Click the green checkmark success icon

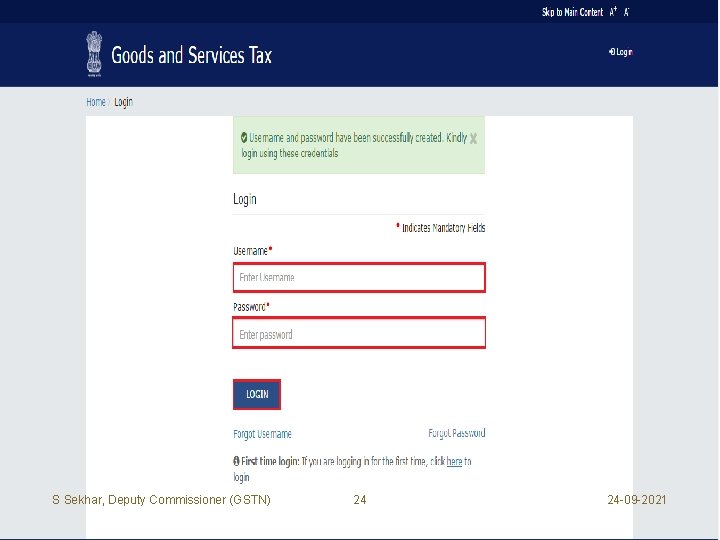[x=244, y=137]
